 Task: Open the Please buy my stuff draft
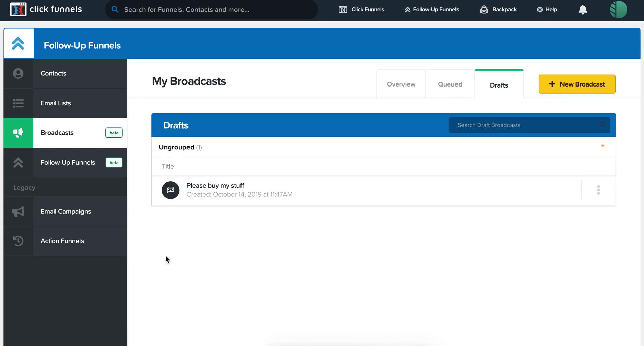215,185
